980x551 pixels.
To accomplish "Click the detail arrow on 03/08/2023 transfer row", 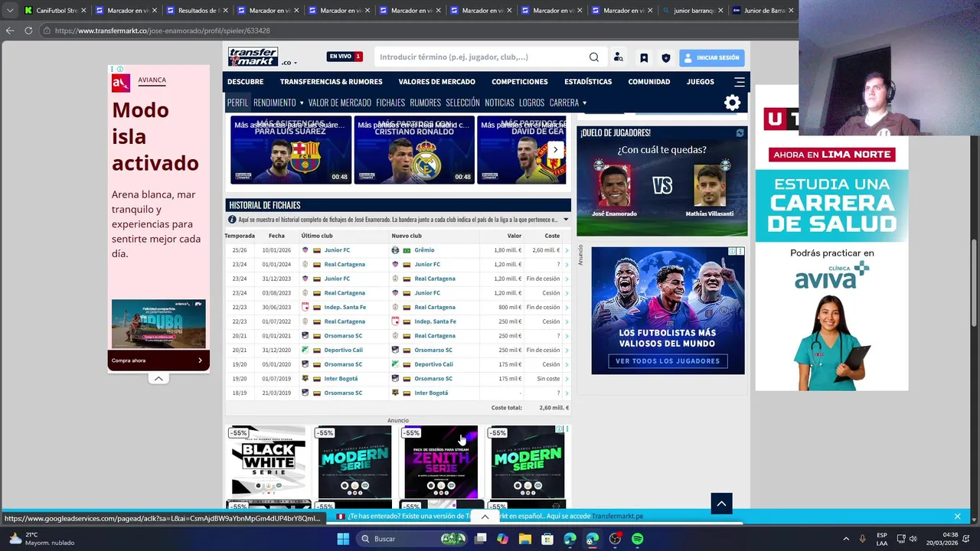I will 567,293.
